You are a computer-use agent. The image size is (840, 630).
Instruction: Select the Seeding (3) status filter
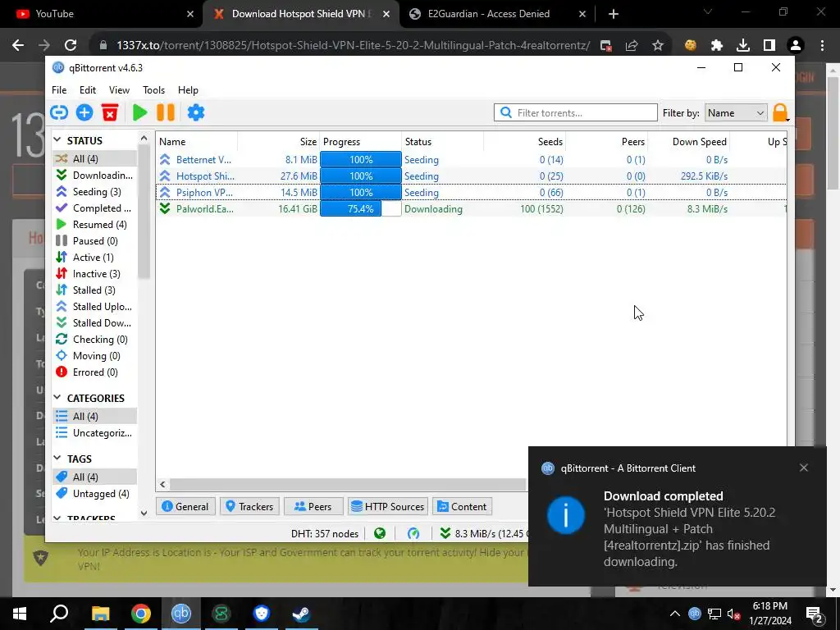(95, 192)
